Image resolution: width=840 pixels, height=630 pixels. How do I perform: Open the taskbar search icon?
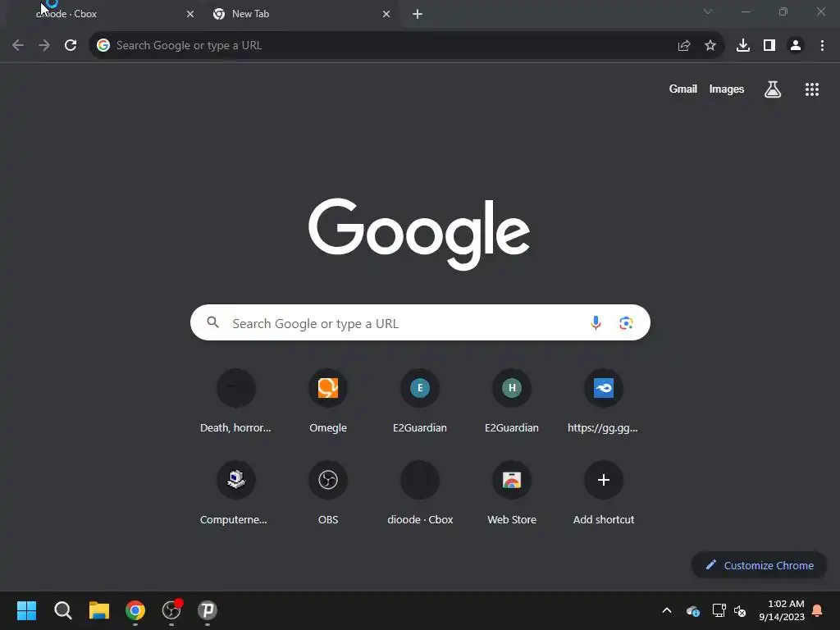62,610
